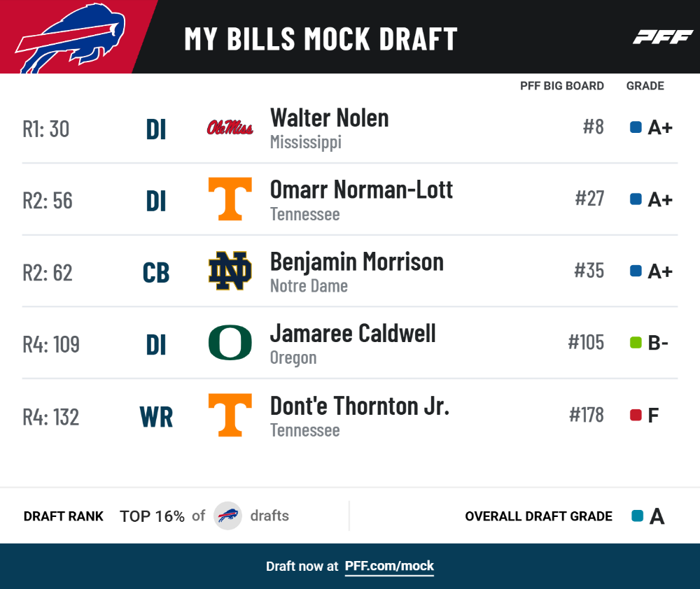
Task: Click Jamaree Caldwell's #105 big board rank
Action: pos(586,343)
